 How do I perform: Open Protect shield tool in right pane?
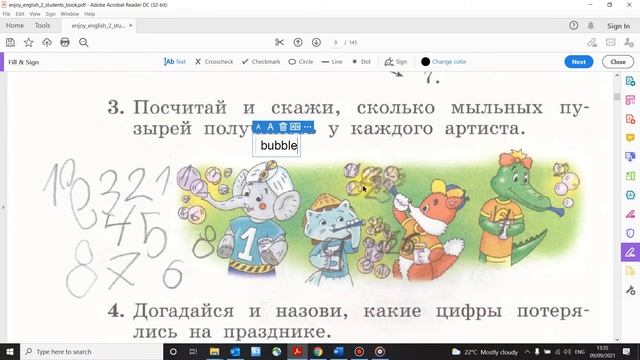(630, 233)
